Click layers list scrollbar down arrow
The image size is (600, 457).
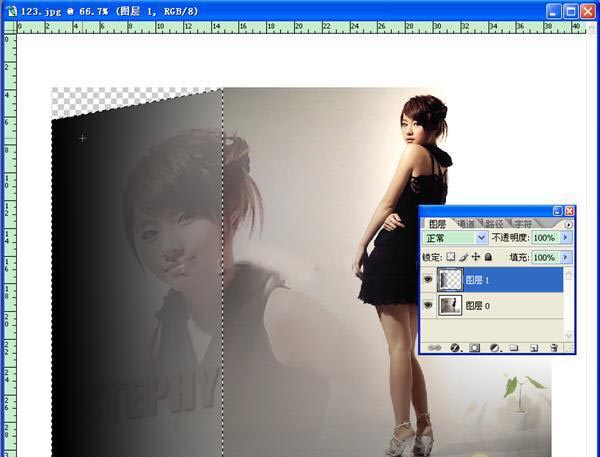point(569,336)
